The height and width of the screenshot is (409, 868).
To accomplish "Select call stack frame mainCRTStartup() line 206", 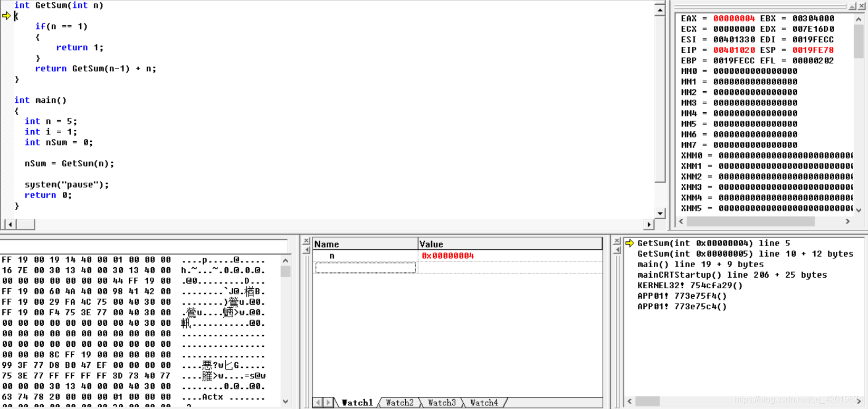I will tap(732, 275).
